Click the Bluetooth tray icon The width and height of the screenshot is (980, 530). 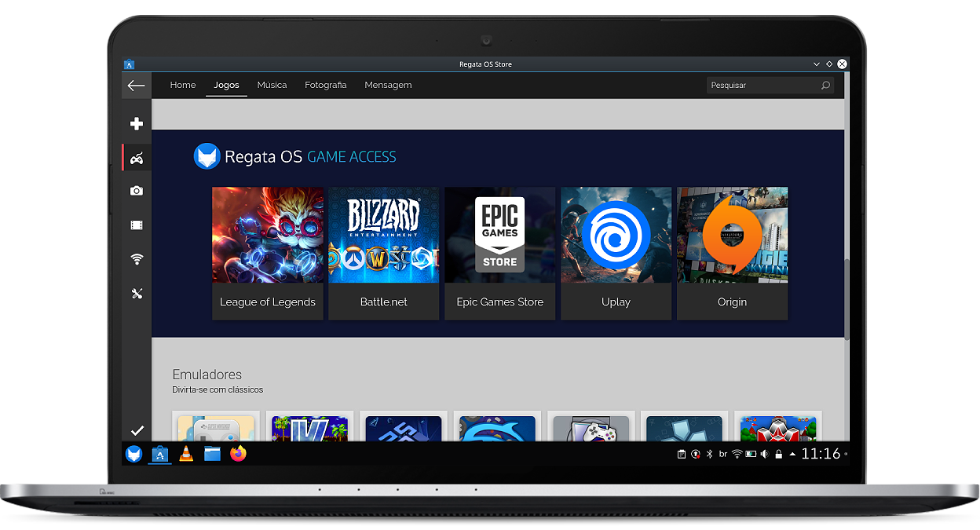click(708, 454)
